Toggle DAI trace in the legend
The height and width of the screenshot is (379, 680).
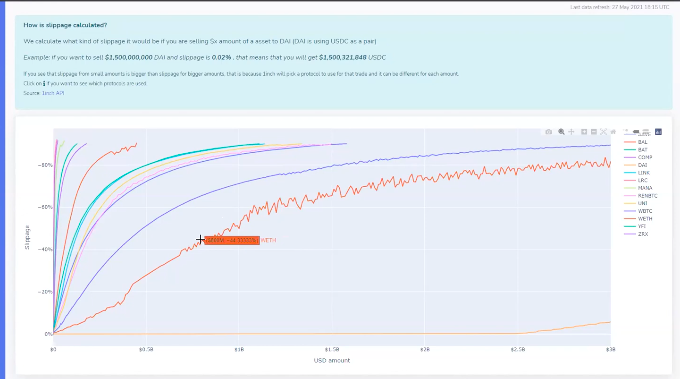pyautogui.click(x=636, y=165)
